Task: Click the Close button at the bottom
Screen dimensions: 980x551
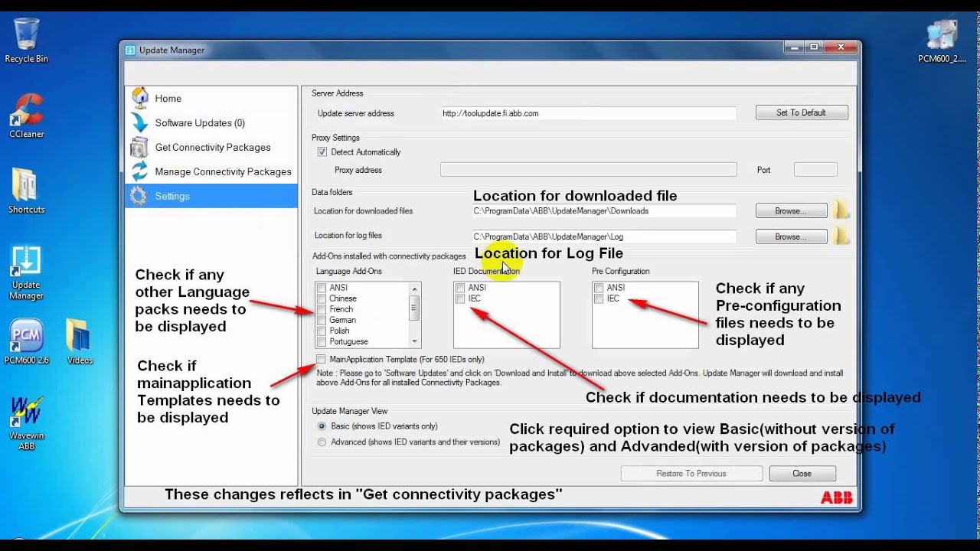Action: pyautogui.click(x=802, y=474)
